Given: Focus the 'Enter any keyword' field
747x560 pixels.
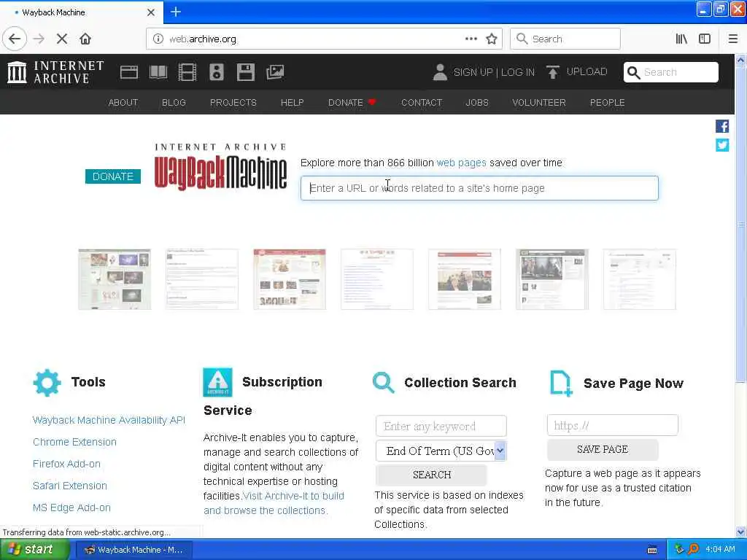Looking at the screenshot, I should click(x=441, y=426).
